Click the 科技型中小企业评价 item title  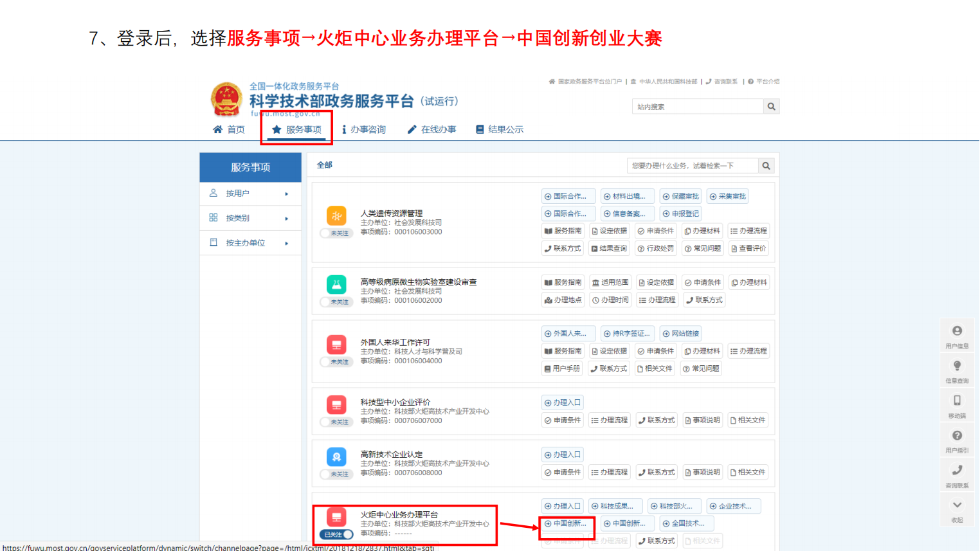coord(395,402)
